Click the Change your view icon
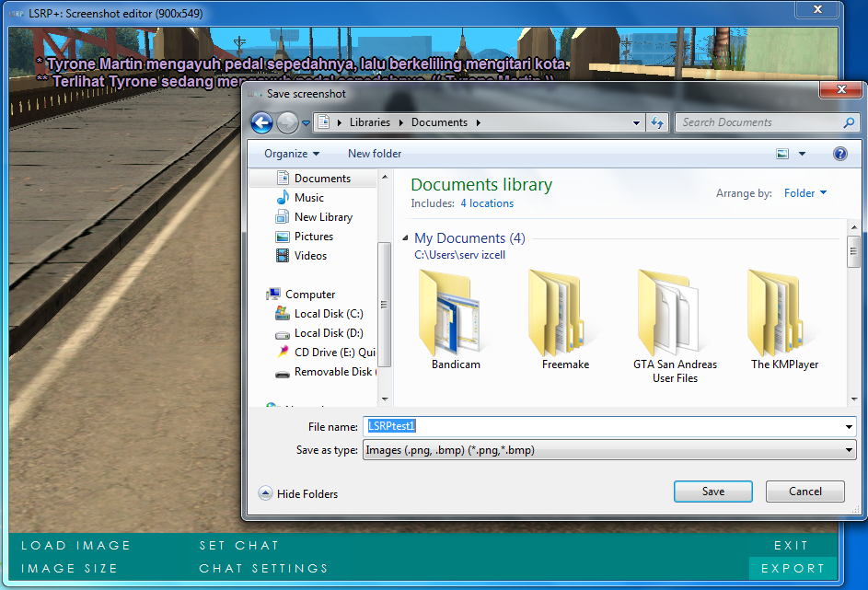 click(782, 154)
